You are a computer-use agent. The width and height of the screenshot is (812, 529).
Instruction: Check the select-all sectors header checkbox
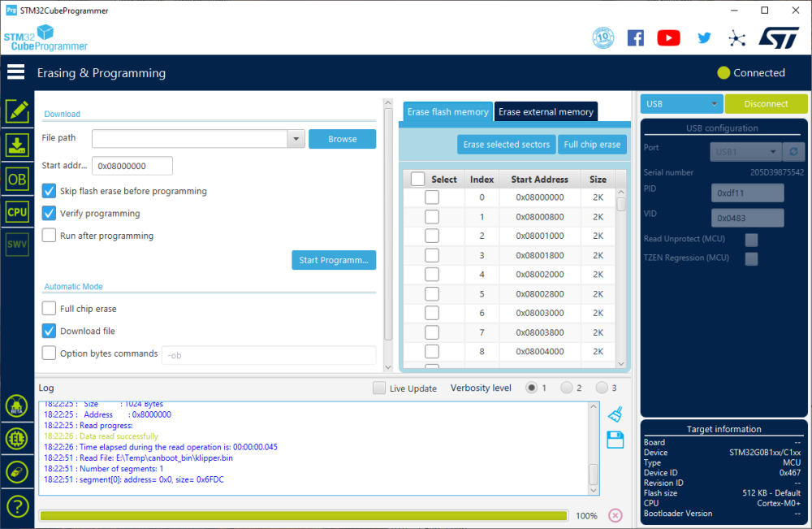[418, 179]
